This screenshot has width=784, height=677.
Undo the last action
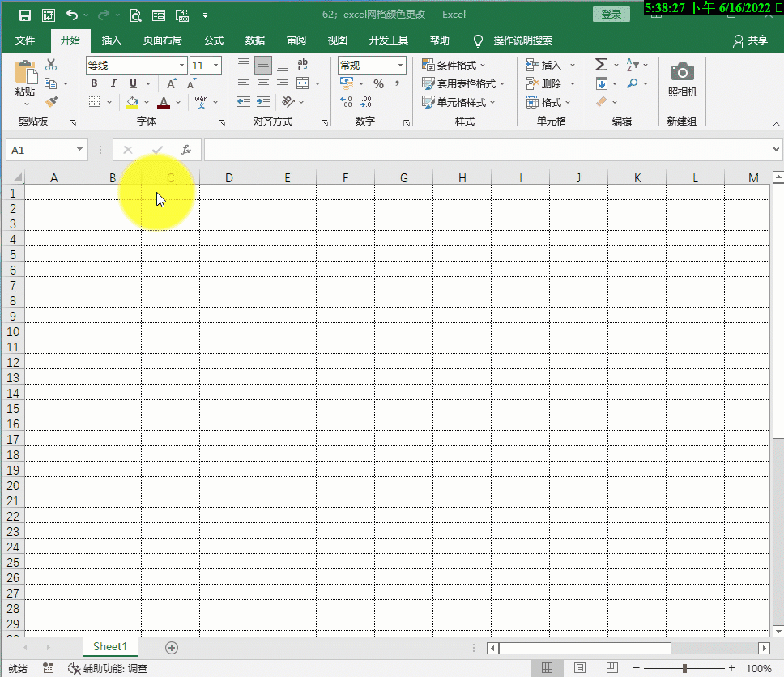coord(72,15)
